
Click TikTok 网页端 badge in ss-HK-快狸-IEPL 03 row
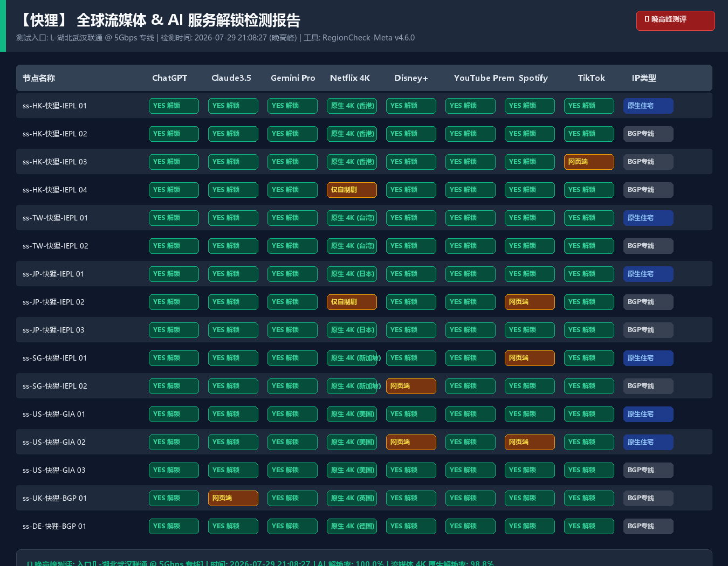[589, 162]
